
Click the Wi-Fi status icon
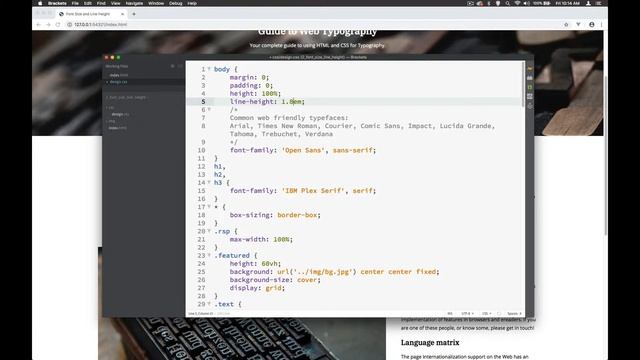[517, 3]
